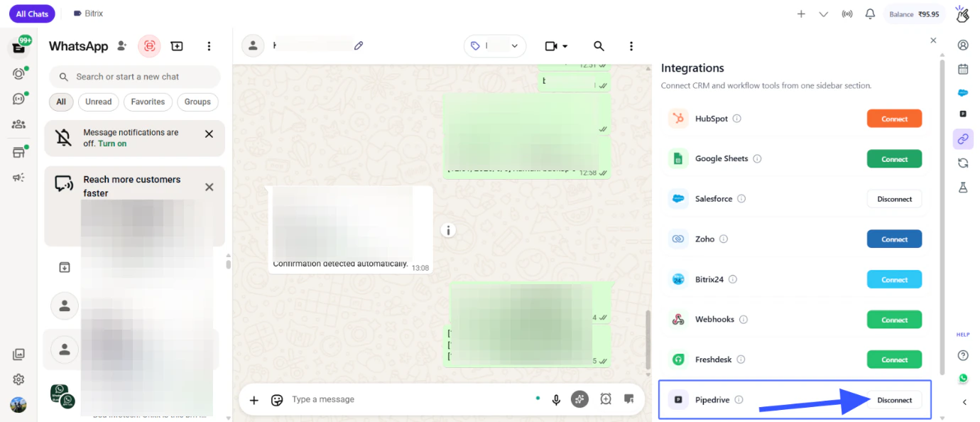Click the microphone voice message icon

click(557, 400)
